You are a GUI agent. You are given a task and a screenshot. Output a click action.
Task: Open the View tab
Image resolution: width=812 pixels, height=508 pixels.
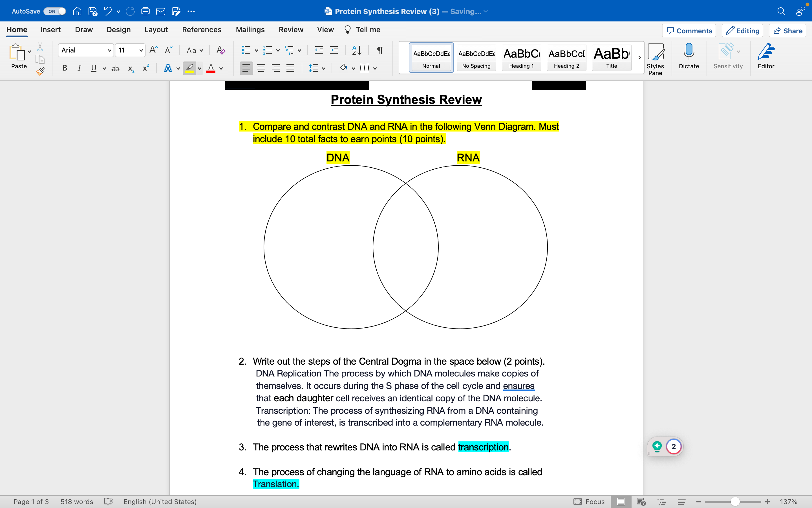pos(325,30)
